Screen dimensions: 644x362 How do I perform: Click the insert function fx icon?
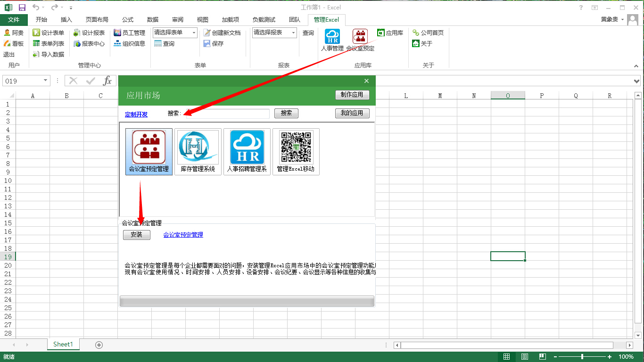click(x=107, y=81)
